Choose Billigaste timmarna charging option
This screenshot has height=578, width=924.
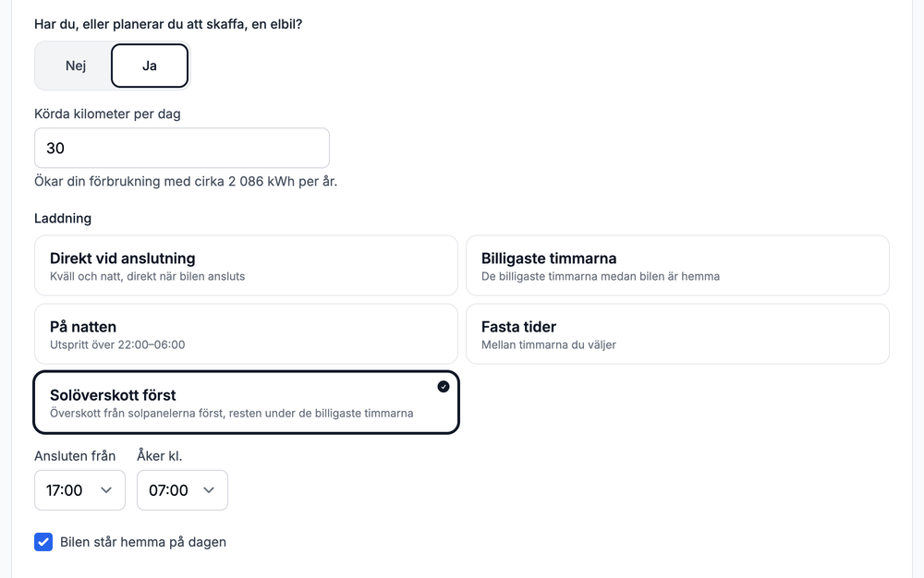click(x=677, y=266)
